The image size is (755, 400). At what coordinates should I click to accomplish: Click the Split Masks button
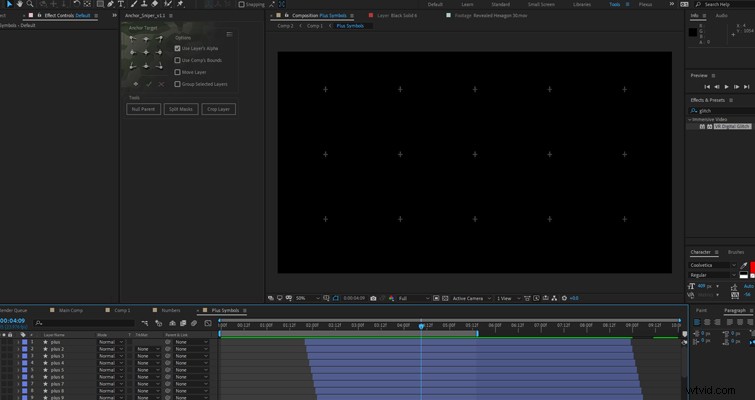(181, 109)
